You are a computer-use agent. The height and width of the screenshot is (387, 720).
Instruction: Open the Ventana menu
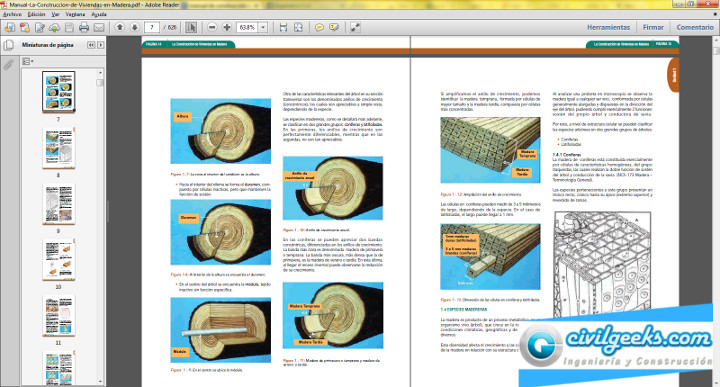(75, 14)
